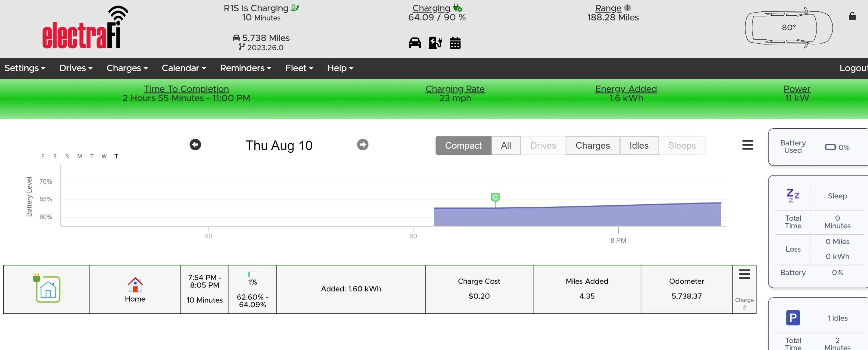Click the green plug icon beside Charging
Image resolution: width=868 pixels, height=350 pixels.
pyautogui.click(x=457, y=8)
